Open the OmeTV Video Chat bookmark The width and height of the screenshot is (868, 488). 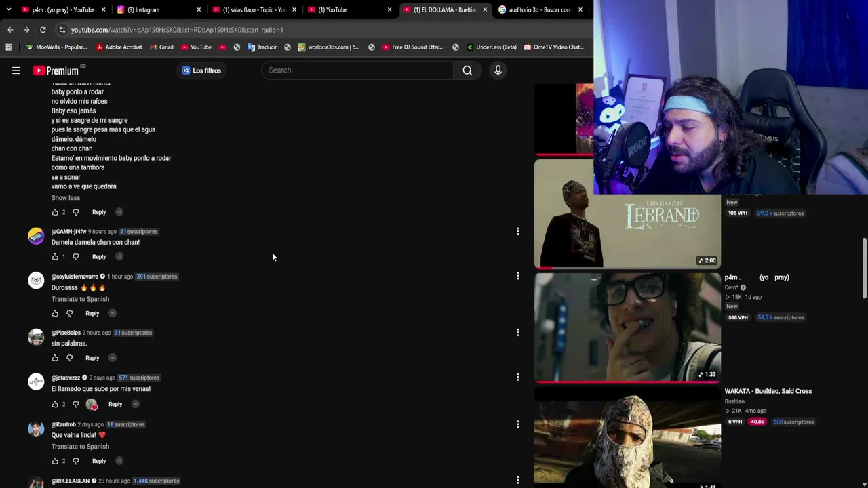pyautogui.click(x=553, y=47)
